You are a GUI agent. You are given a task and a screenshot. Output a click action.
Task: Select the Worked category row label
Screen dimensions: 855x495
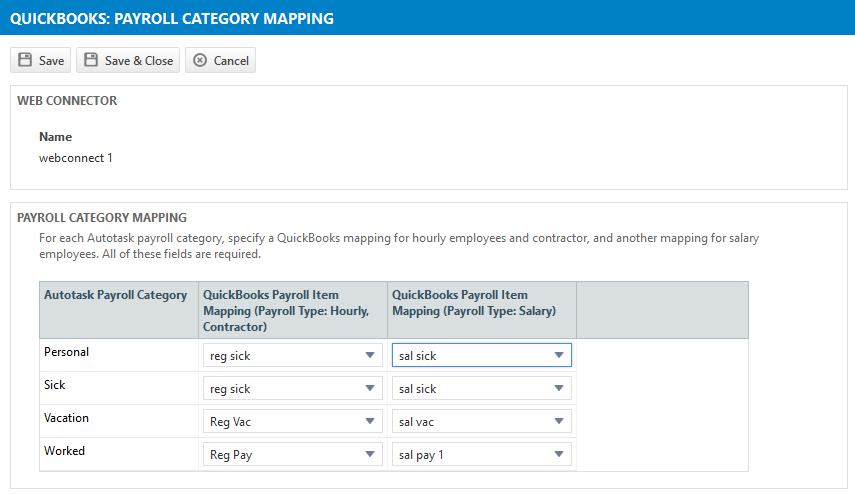coord(64,451)
